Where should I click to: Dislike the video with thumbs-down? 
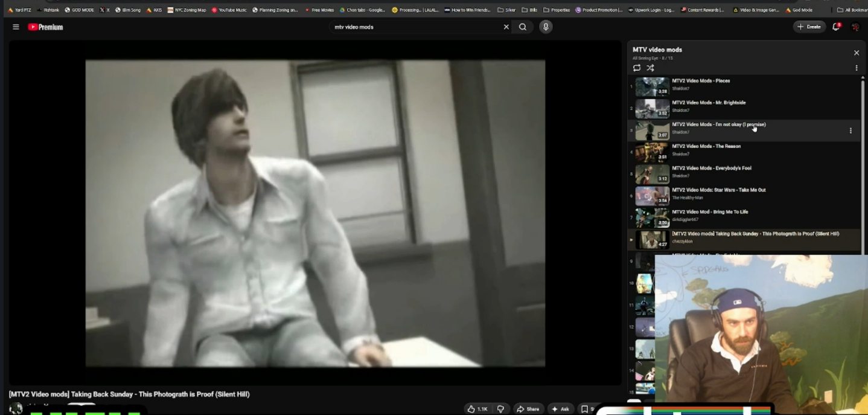point(500,409)
